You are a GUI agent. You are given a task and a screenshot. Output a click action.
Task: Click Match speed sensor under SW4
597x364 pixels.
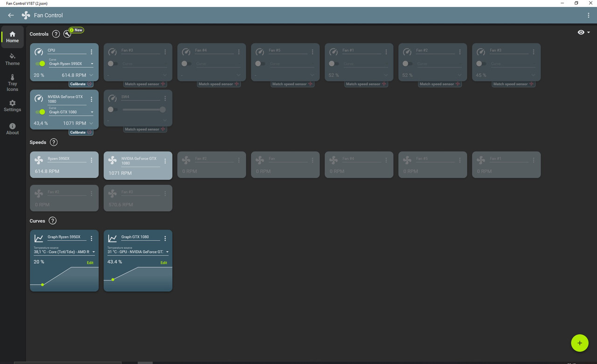145,130
